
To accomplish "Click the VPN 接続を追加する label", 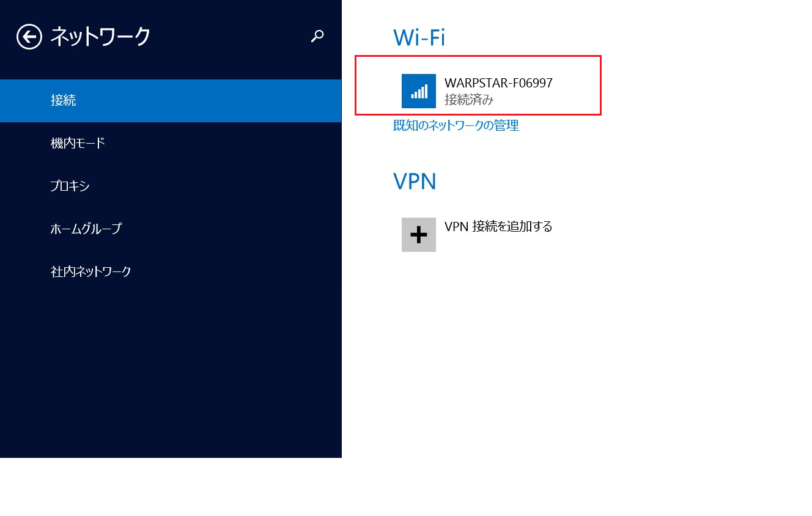I will tap(498, 227).
